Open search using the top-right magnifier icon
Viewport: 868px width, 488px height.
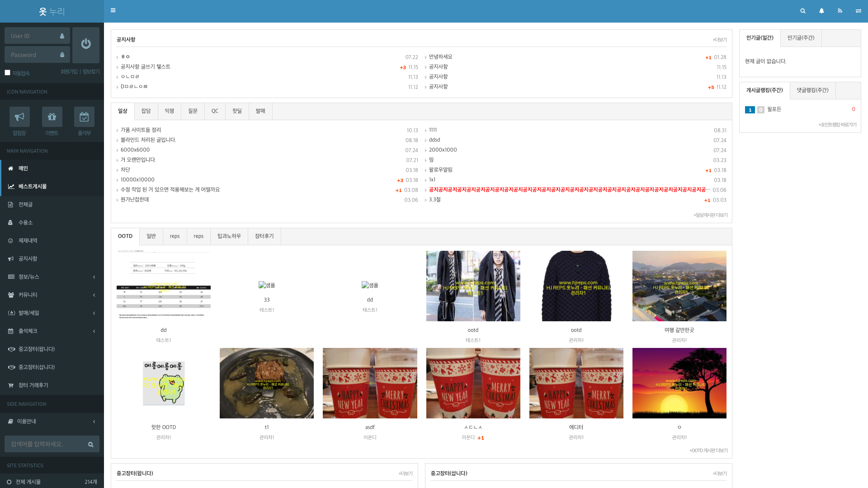[803, 11]
